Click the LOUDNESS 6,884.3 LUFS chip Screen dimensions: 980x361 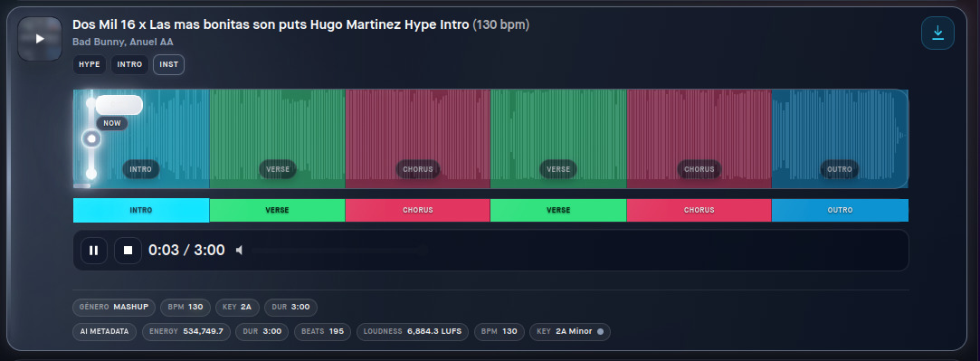[413, 332]
